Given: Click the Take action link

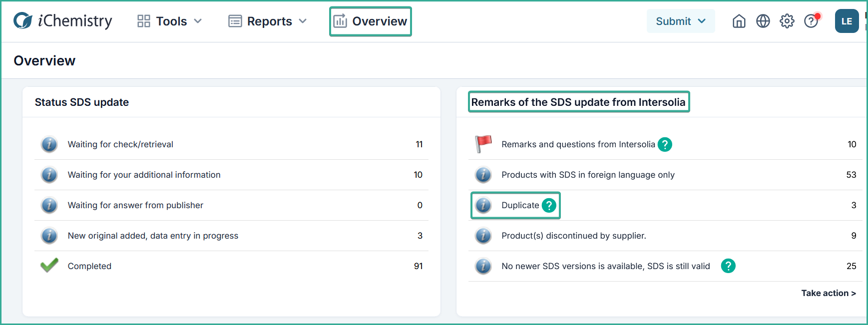Looking at the screenshot, I should coord(828,293).
